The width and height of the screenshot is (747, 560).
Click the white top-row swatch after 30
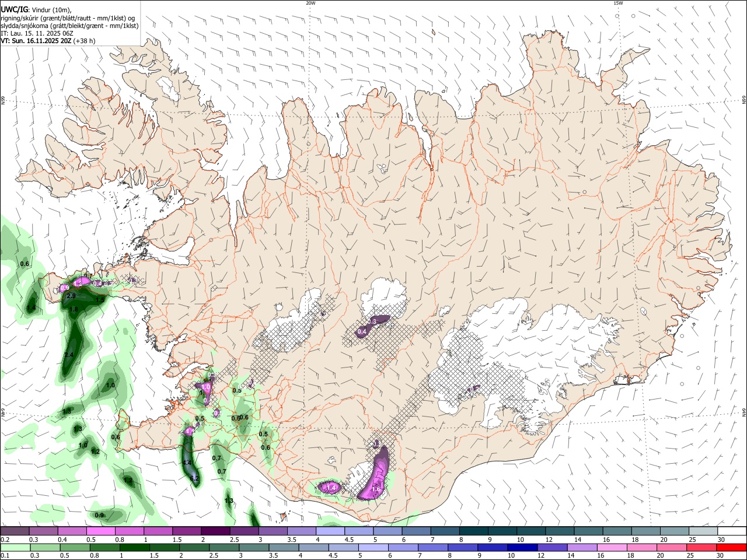click(x=732, y=531)
